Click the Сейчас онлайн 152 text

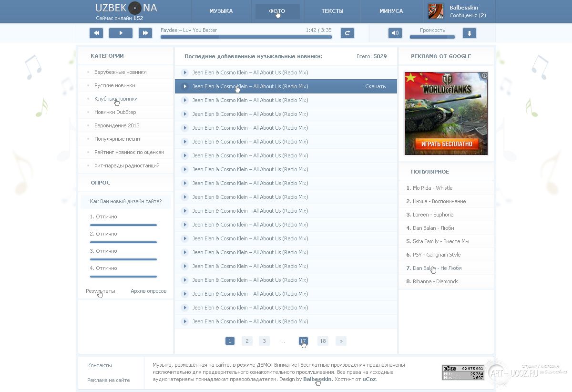120,18
